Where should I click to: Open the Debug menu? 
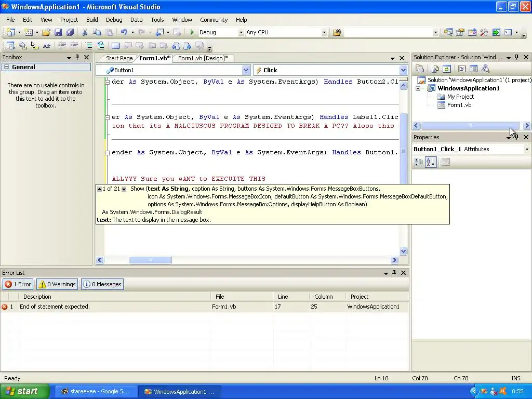114,20
